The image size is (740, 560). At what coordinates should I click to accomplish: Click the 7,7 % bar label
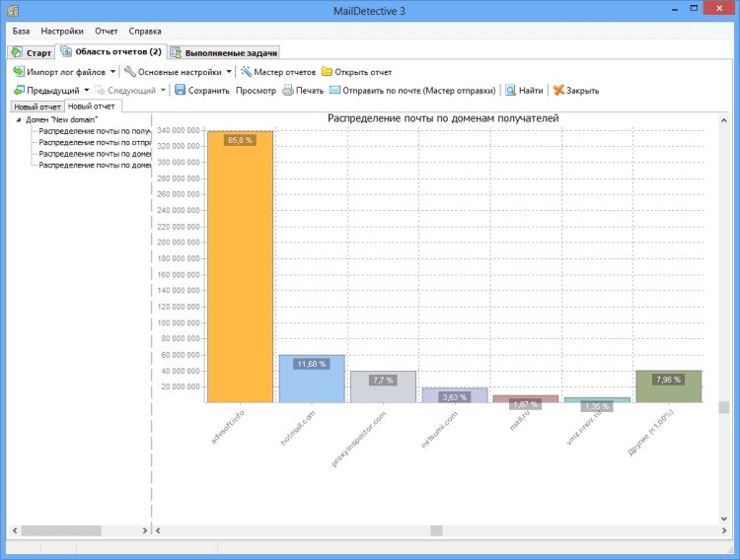coord(383,381)
